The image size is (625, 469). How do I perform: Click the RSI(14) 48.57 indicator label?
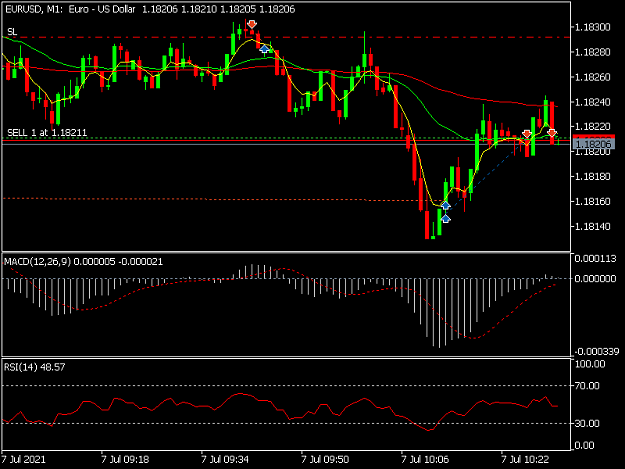point(34,367)
